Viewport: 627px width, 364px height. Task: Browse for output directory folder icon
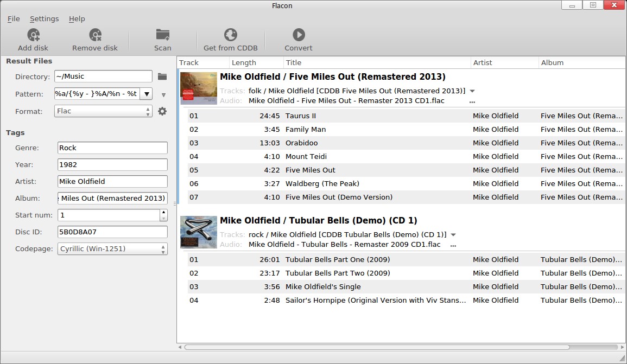(162, 76)
